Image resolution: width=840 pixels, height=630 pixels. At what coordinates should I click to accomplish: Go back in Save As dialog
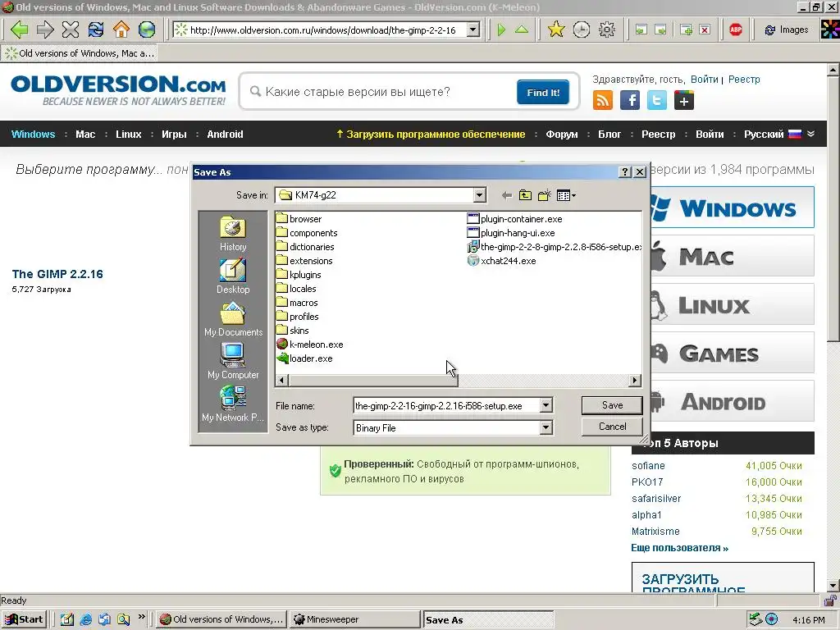click(x=506, y=195)
